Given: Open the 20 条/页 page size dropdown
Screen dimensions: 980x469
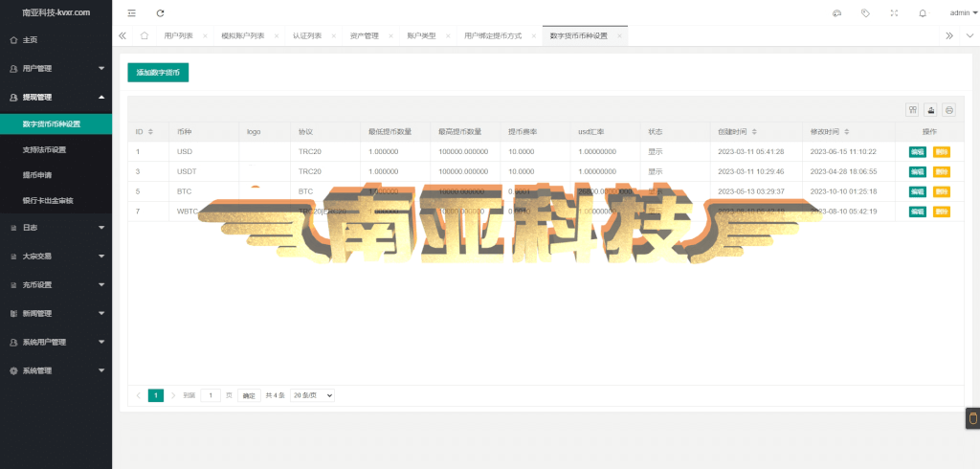Looking at the screenshot, I should (x=313, y=395).
